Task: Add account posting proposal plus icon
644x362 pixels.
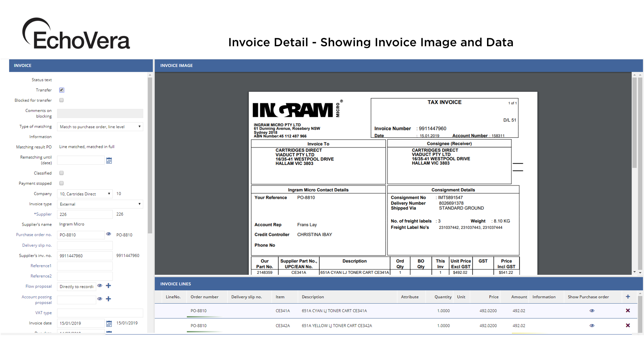Action: point(108,299)
